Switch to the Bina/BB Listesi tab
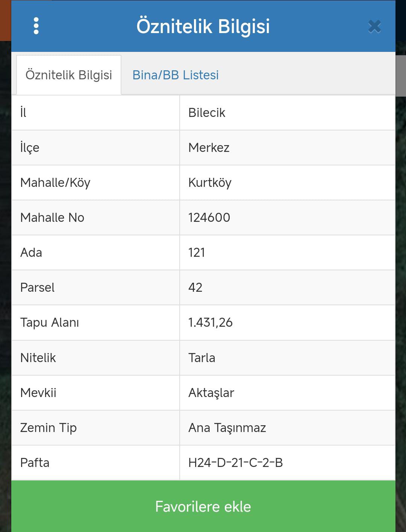 coord(176,75)
